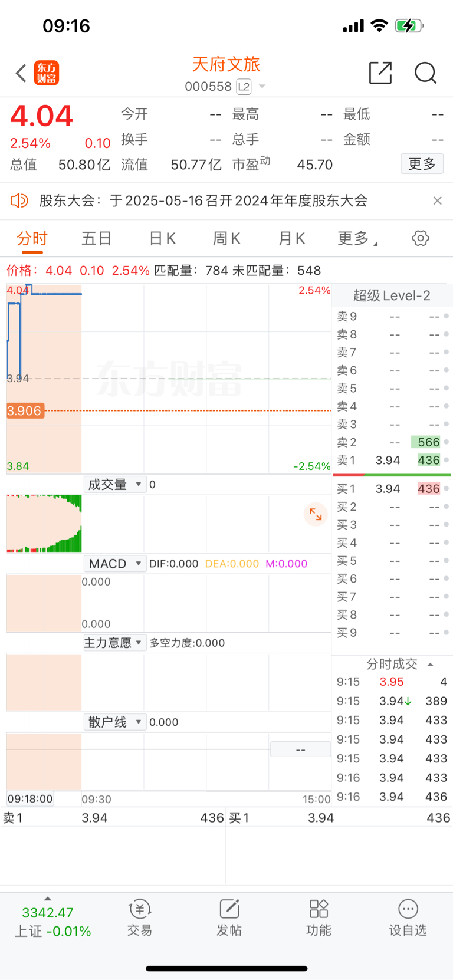Tap the DIF:0.000 MACD value

[173, 564]
